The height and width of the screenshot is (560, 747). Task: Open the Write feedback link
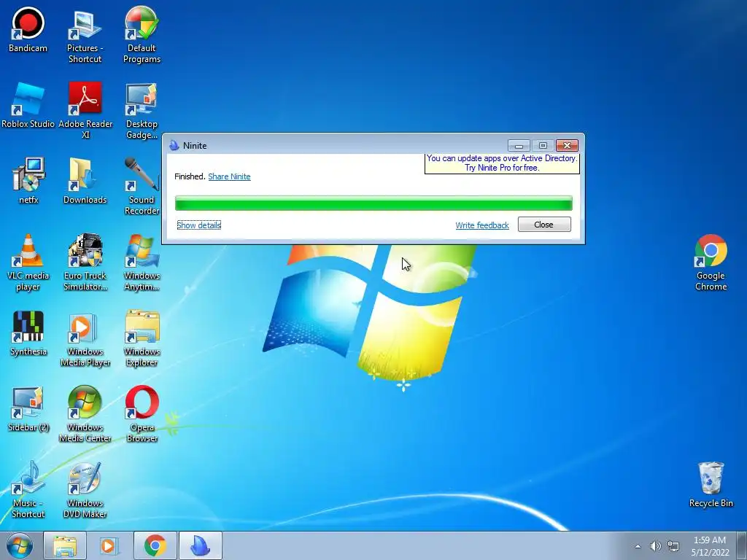pyautogui.click(x=482, y=225)
